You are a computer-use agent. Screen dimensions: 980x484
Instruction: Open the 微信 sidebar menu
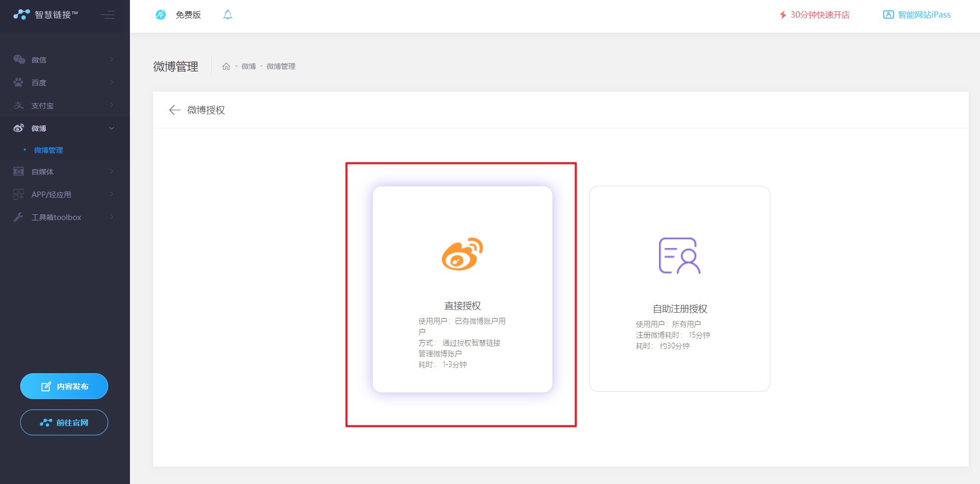[x=65, y=60]
